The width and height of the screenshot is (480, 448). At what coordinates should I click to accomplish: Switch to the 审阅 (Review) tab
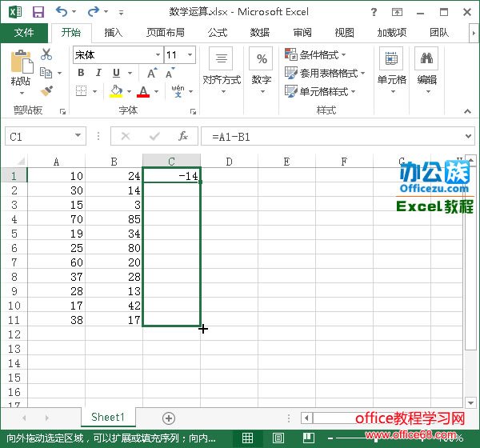(302, 33)
